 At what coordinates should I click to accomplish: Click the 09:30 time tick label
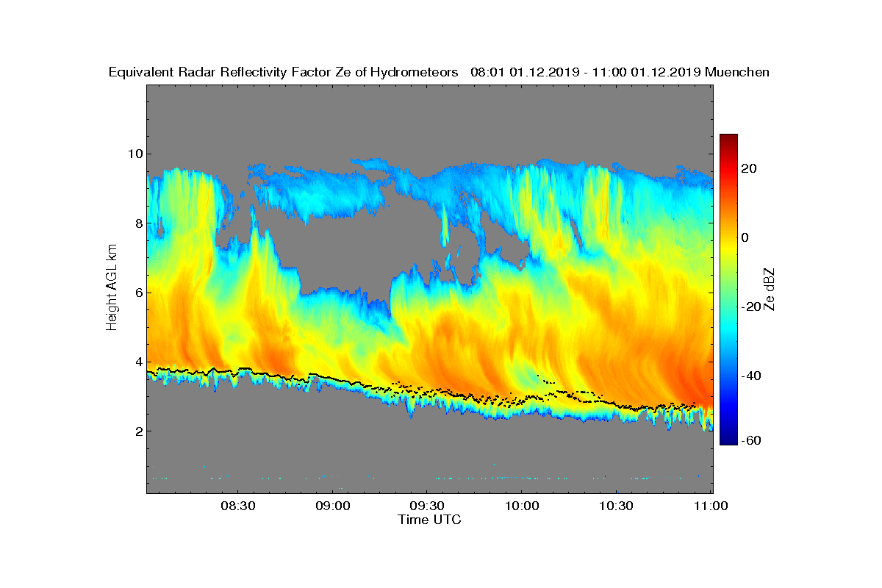[x=427, y=506]
